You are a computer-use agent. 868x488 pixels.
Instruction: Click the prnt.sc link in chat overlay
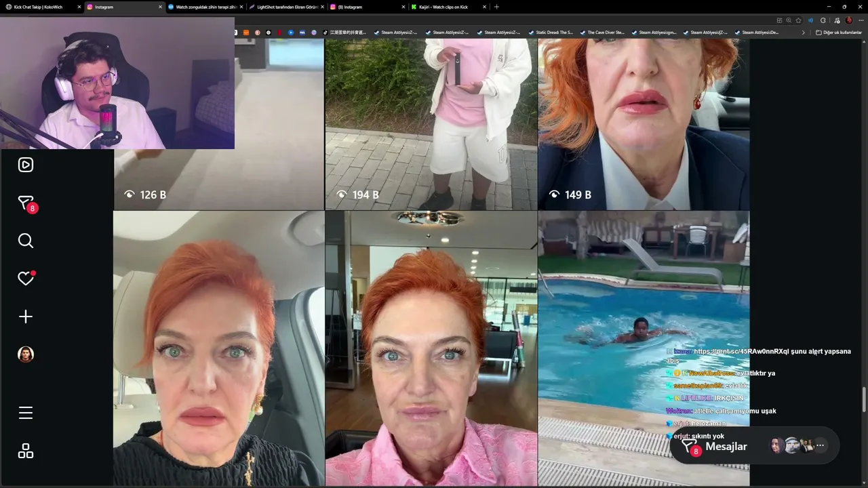741,352
